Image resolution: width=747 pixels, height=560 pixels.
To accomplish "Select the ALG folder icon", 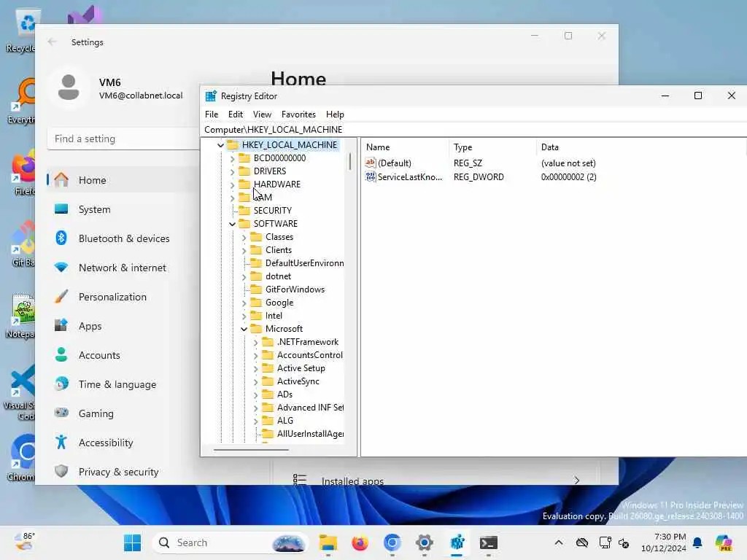I will [x=268, y=421].
